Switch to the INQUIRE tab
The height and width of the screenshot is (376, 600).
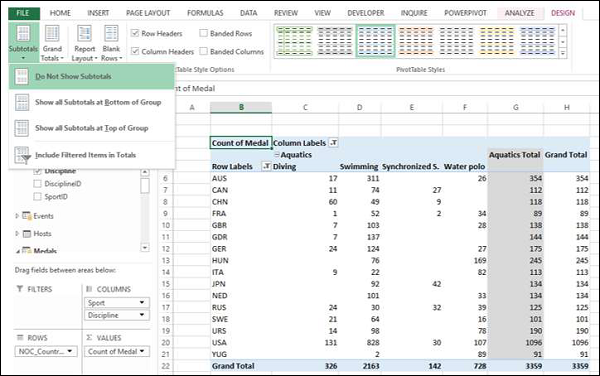[x=414, y=13]
